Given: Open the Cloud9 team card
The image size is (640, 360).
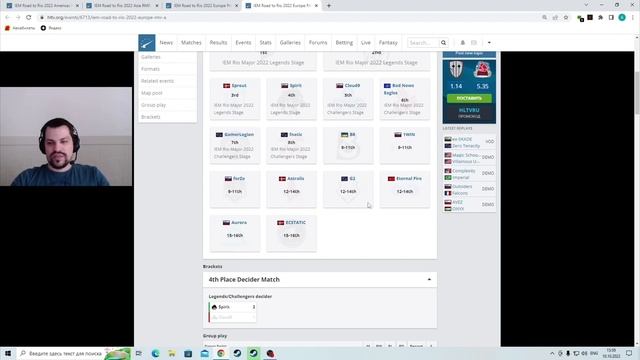Looking at the screenshot, I should [348, 99].
